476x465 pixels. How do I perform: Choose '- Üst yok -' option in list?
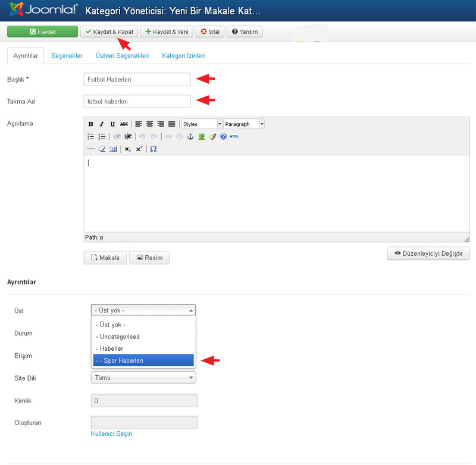[x=143, y=325]
